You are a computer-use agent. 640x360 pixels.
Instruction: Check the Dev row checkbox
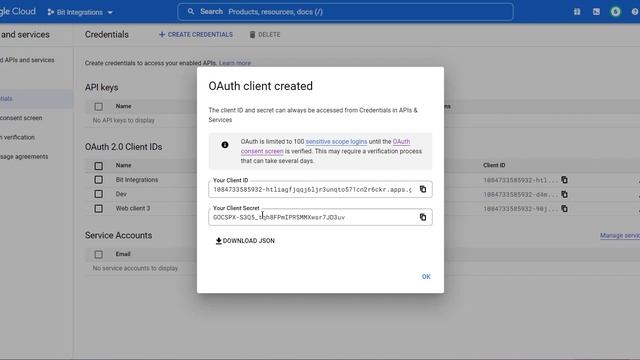98,194
